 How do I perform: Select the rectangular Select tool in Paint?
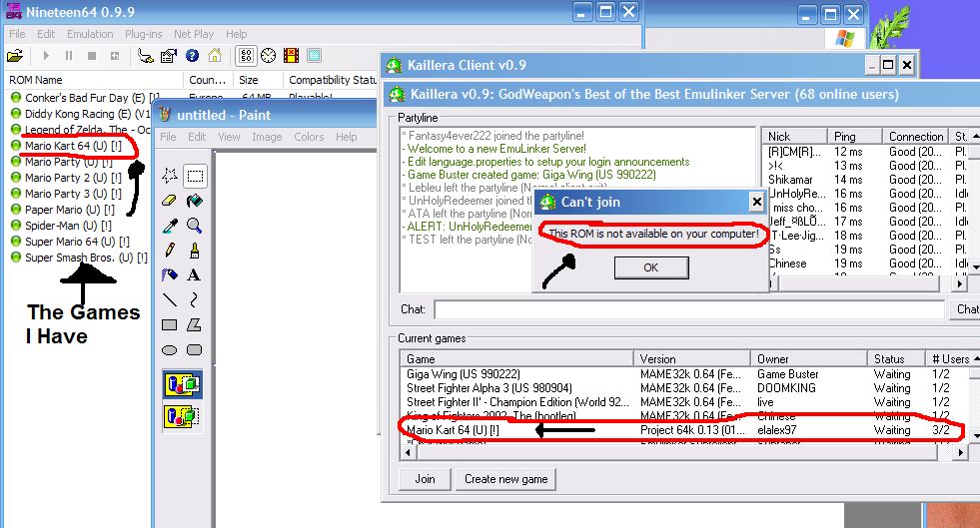pyautogui.click(x=195, y=176)
